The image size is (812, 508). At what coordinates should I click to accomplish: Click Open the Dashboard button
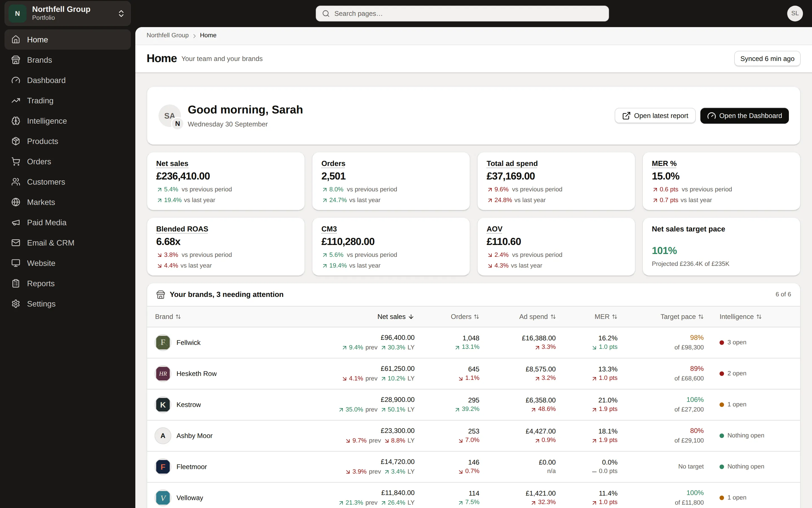pyautogui.click(x=744, y=116)
